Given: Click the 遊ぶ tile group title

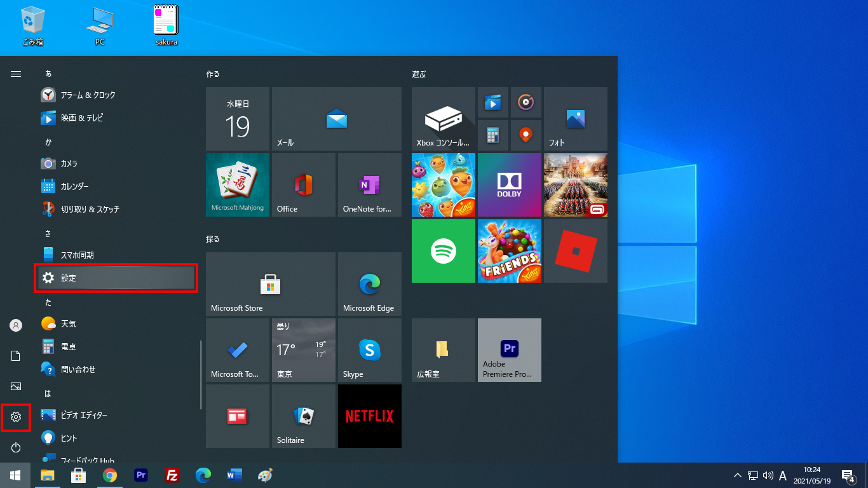Looking at the screenshot, I should coord(419,74).
